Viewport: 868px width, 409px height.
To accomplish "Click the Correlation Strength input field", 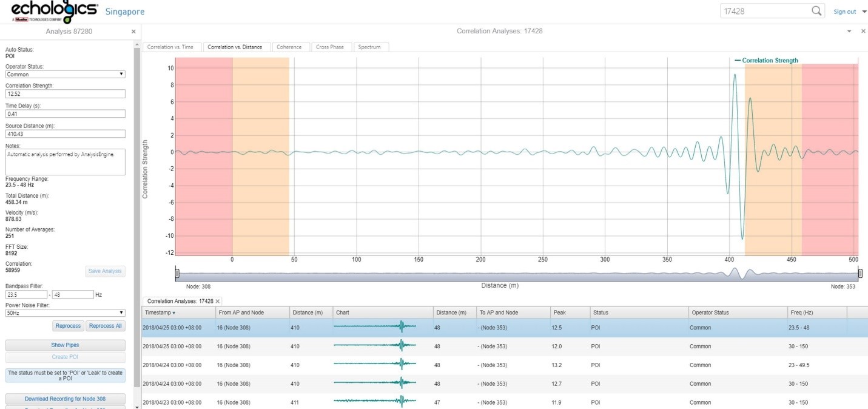I will tap(66, 94).
